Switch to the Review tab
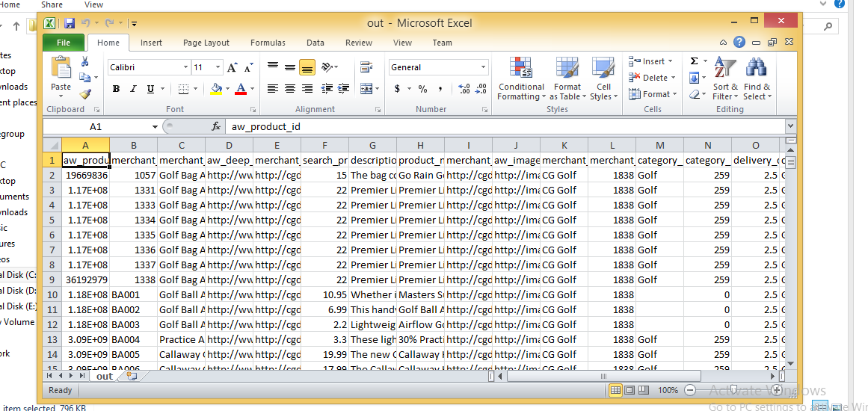The height and width of the screenshot is (411, 868). coord(359,43)
